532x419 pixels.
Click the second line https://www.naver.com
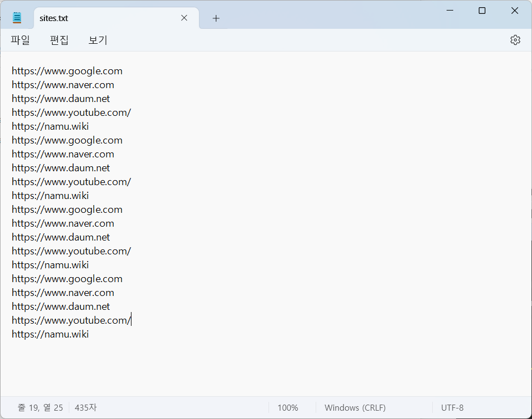click(63, 85)
